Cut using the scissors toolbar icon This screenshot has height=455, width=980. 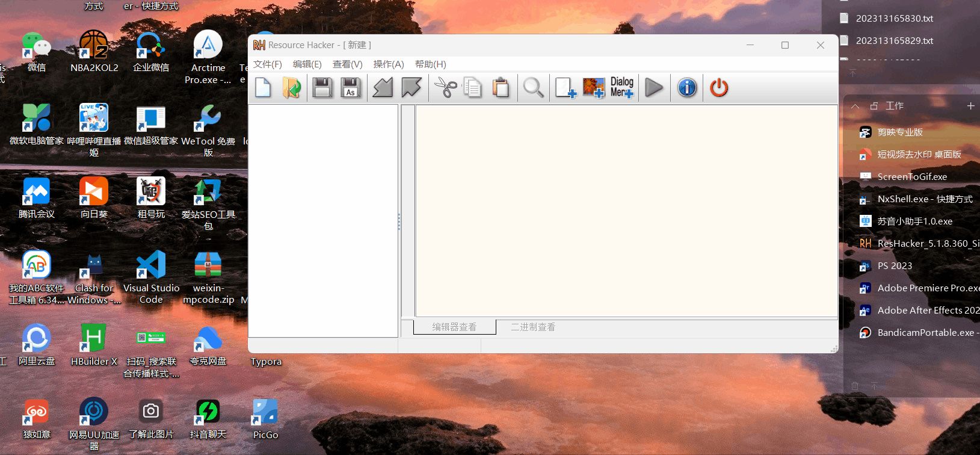pos(445,88)
